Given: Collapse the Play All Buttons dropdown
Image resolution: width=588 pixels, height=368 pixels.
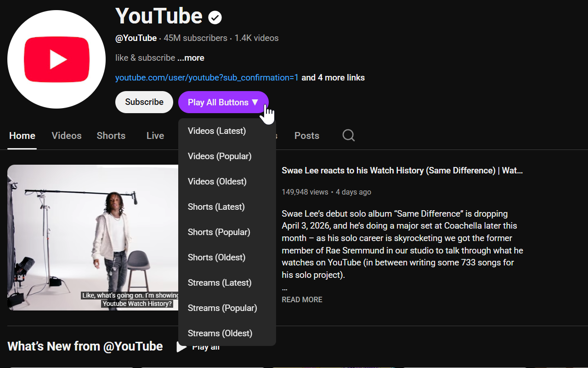Looking at the screenshot, I should tap(223, 102).
